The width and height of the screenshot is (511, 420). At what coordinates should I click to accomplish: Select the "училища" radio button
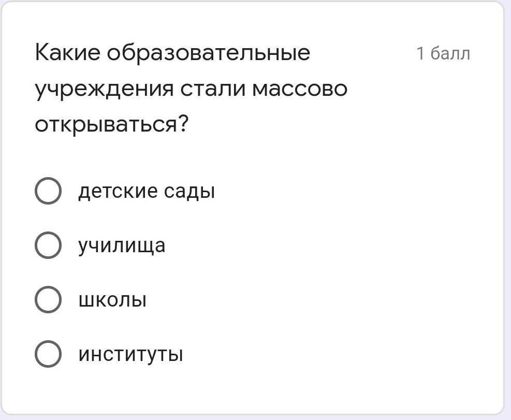(x=48, y=245)
